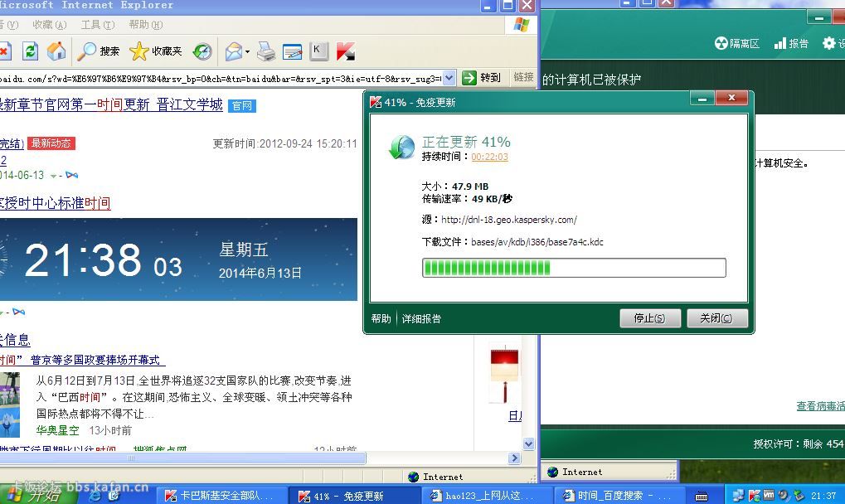Click the 转到 go button
845x504 pixels.
tap(482, 78)
